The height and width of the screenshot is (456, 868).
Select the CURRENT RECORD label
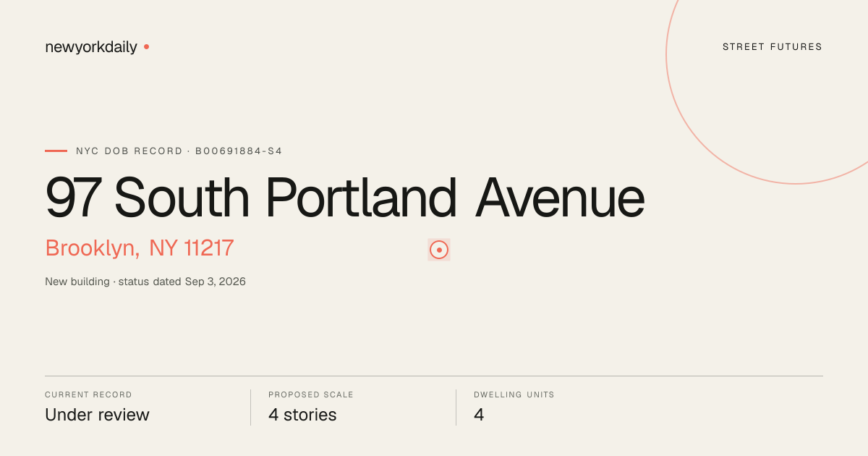pyautogui.click(x=88, y=395)
